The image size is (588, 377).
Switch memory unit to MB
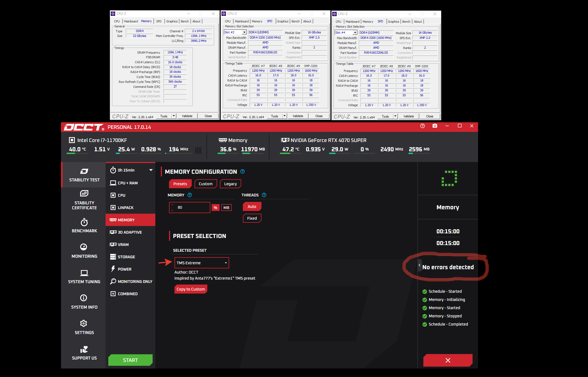click(x=226, y=208)
